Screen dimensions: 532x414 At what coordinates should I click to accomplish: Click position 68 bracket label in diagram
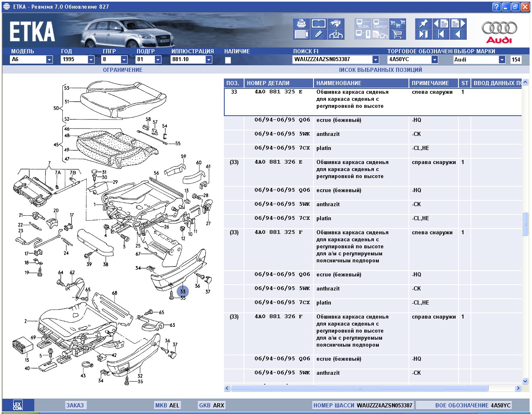coord(114,293)
